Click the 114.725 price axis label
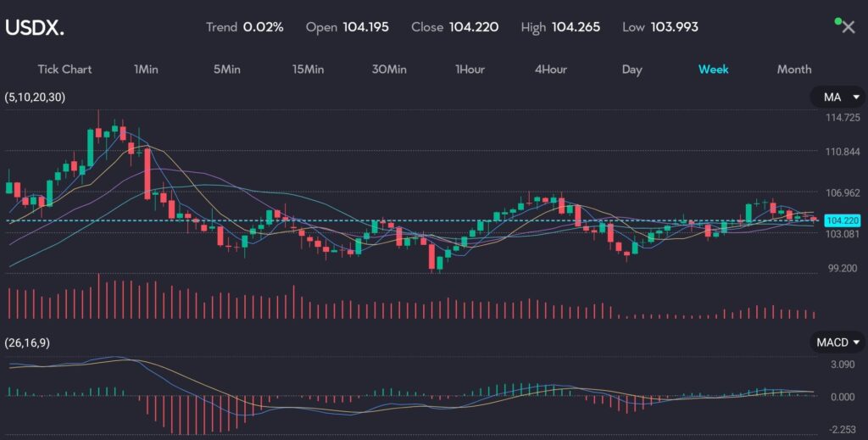Image resolution: width=868 pixels, height=440 pixels. [x=843, y=117]
